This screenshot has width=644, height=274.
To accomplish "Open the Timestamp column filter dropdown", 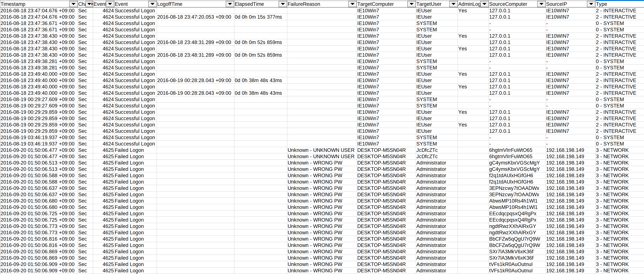I will tap(73, 4).
